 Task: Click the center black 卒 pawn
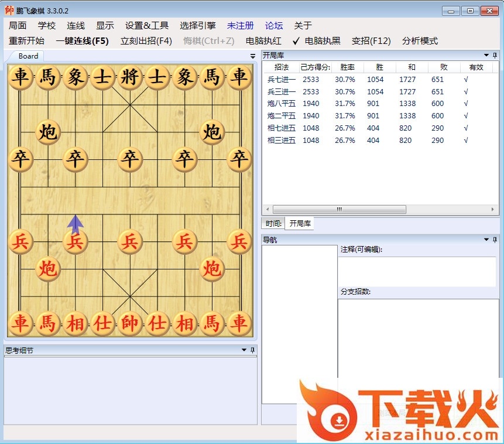[130, 159]
